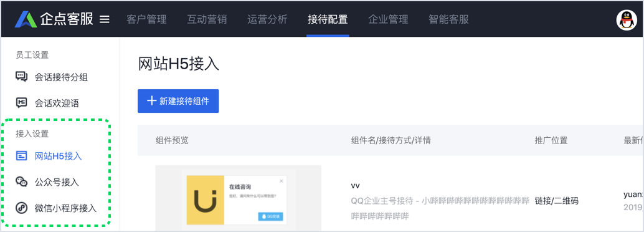
Task: Open the 客户管理 tab
Action: [146, 19]
